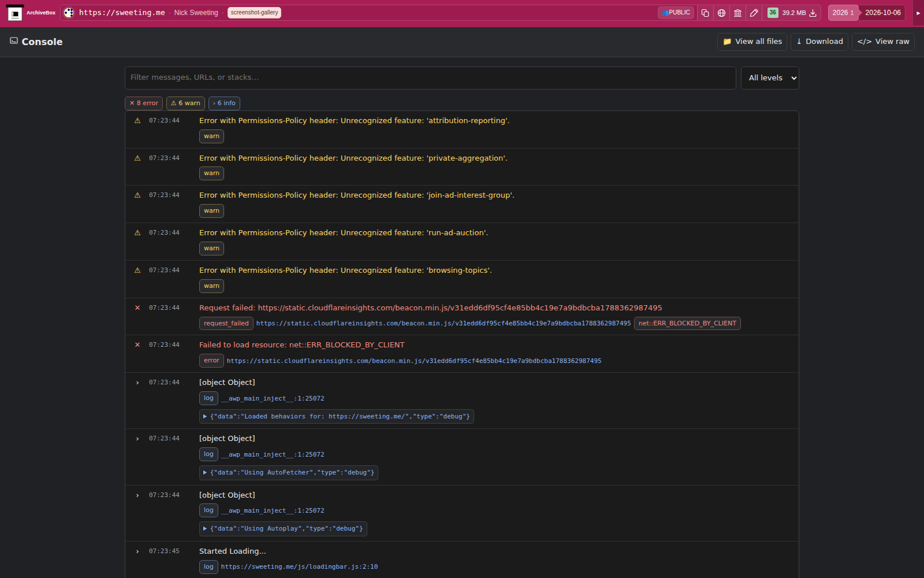Click the Nick Sweeting page title
924x578 pixels.
point(196,13)
